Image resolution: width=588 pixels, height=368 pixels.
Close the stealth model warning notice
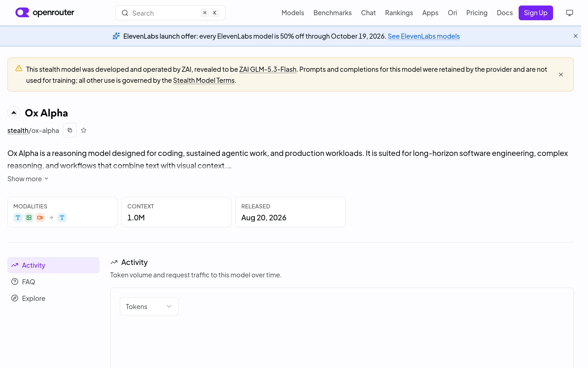coord(561,75)
